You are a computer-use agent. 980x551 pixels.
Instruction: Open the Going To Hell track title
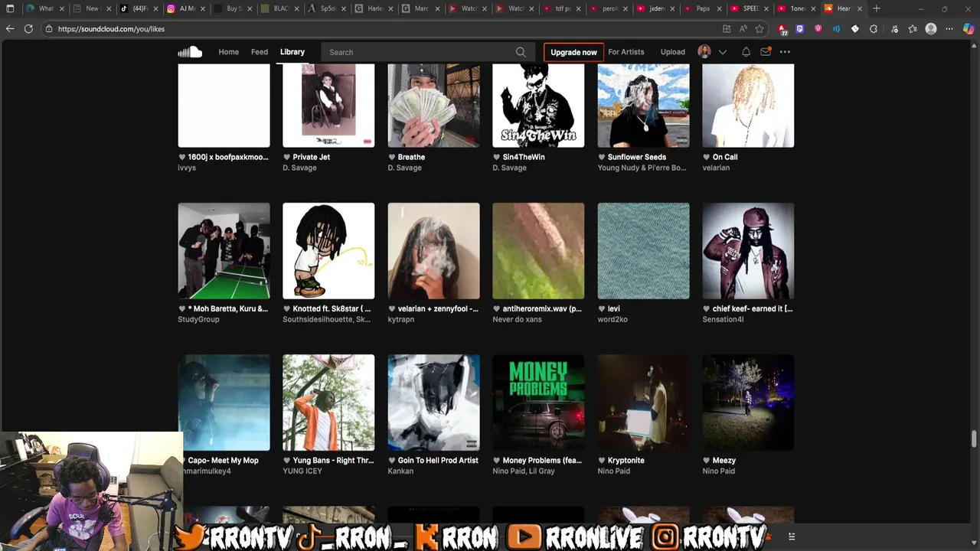pos(438,460)
